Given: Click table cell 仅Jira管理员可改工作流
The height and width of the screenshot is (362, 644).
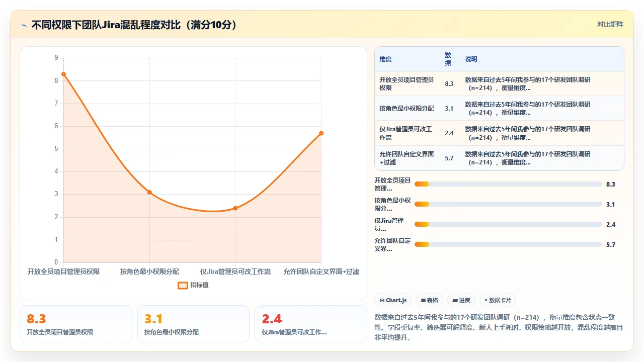Looking at the screenshot, I should pyautogui.click(x=407, y=133).
